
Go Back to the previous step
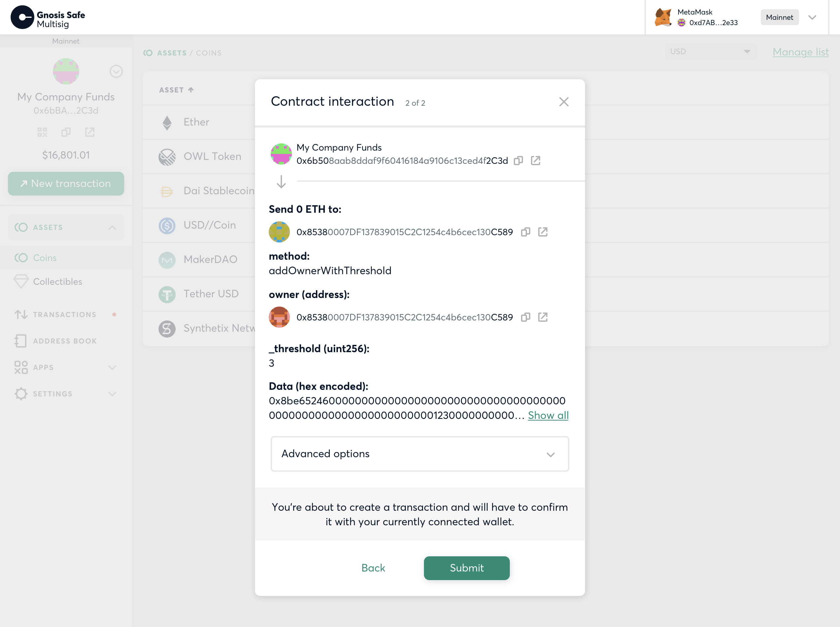(x=373, y=568)
